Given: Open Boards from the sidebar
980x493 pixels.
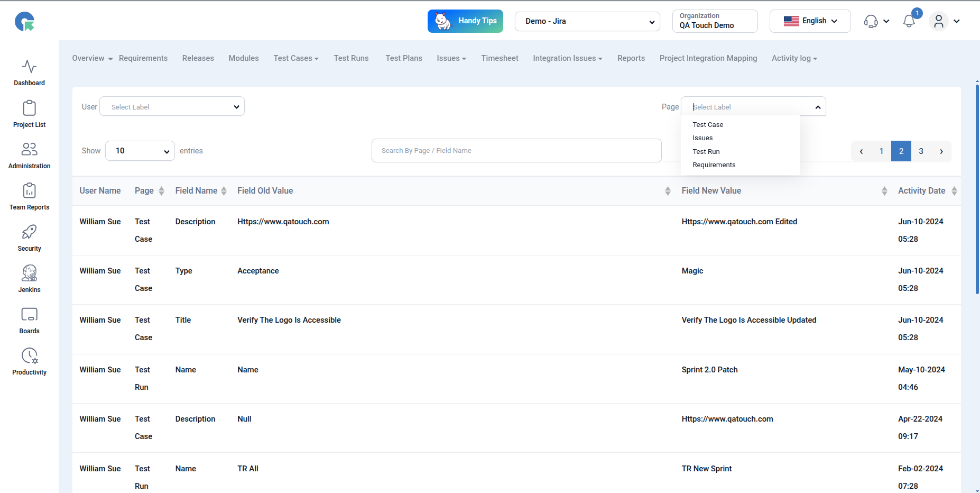Looking at the screenshot, I should pyautogui.click(x=29, y=315).
